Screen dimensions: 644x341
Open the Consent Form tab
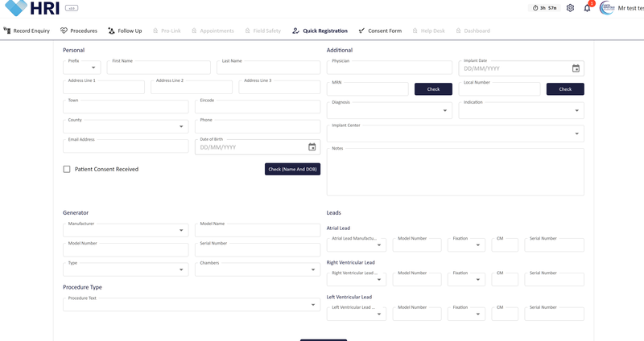[380, 31]
